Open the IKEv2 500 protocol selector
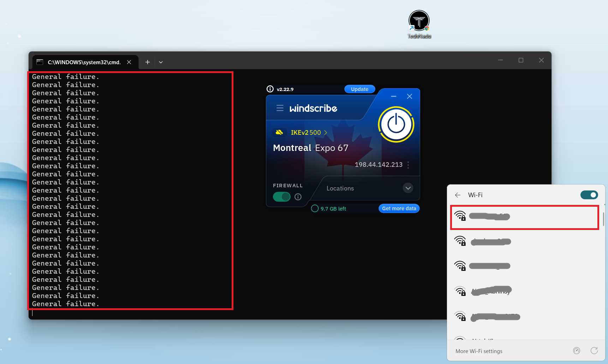 coord(309,133)
